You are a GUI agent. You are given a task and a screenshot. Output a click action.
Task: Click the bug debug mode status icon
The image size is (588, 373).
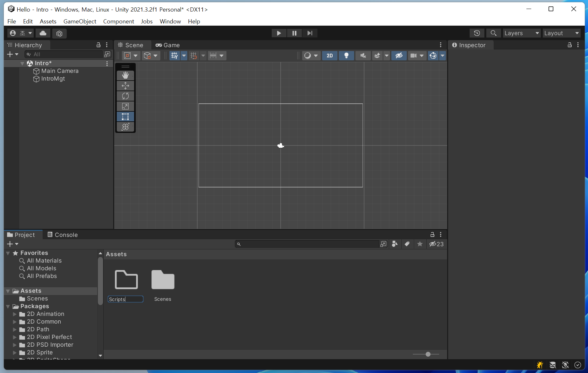[x=540, y=365]
